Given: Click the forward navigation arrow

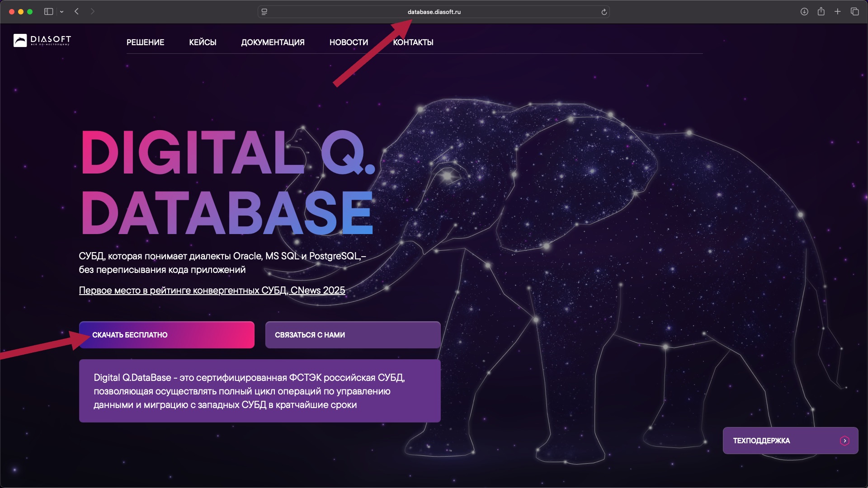Looking at the screenshot, I should pyautogui.click(x=93, y=11).
